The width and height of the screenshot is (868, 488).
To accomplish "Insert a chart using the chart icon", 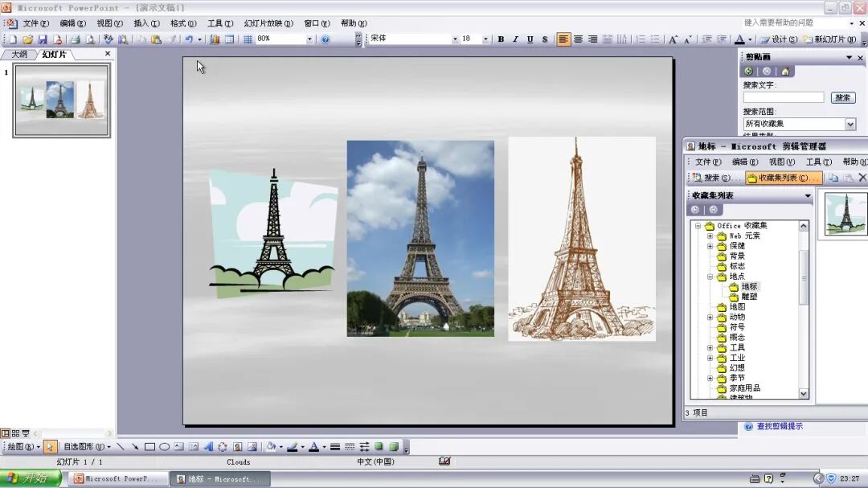I will pos(215,39).
